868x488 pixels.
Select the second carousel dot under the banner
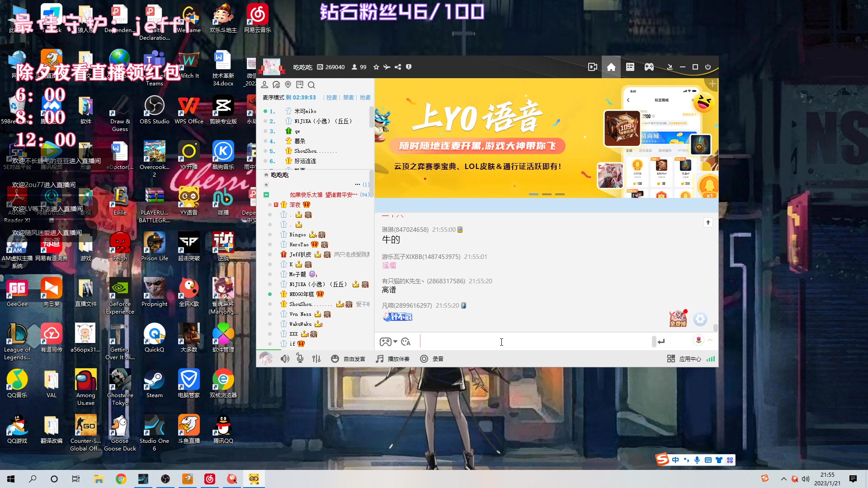547,193
